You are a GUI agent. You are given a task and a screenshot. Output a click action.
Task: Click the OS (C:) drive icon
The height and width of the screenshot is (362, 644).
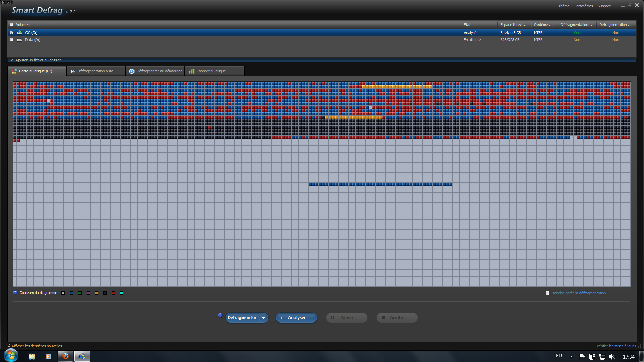point(19,33)
